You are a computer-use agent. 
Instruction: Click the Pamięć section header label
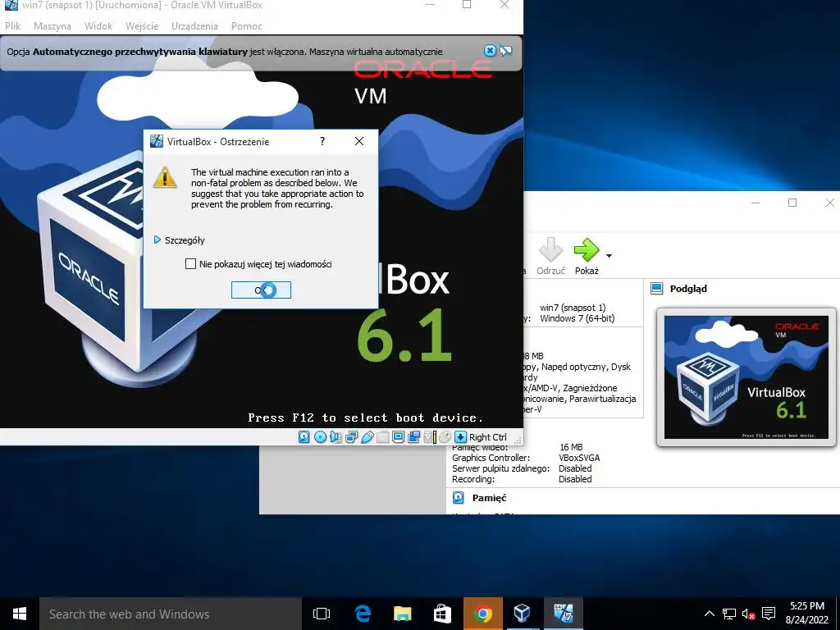tap(489, 498)
